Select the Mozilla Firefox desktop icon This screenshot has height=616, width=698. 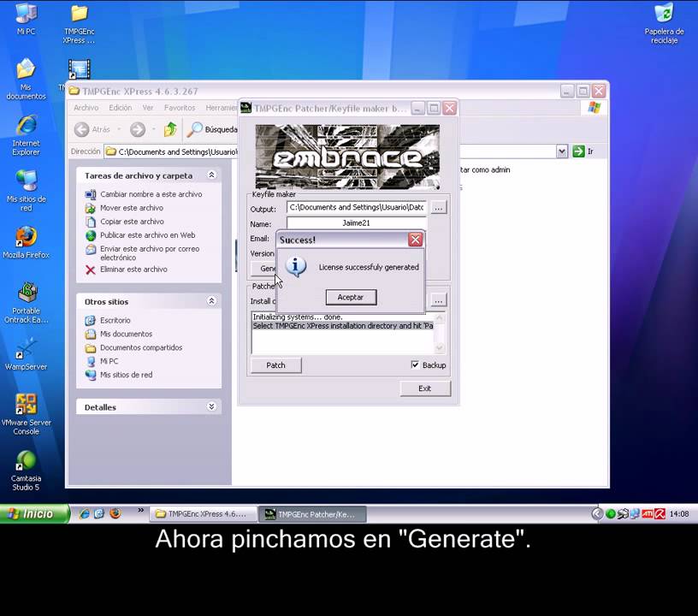(26, 243)
